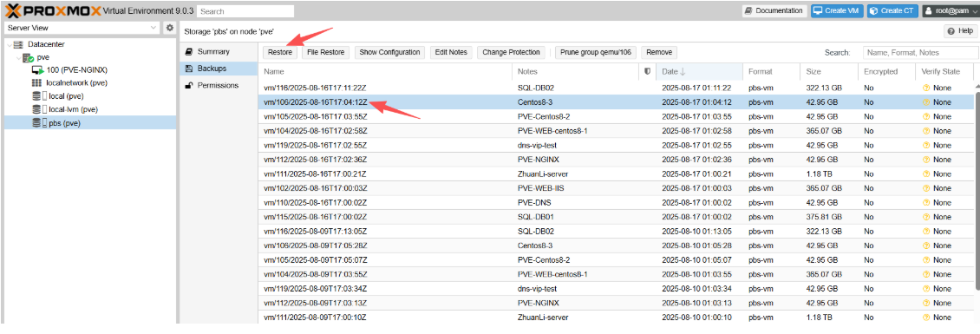Sort by the Format column header
Viewport: 980px width, 334px height.
[x=771, y=72]
